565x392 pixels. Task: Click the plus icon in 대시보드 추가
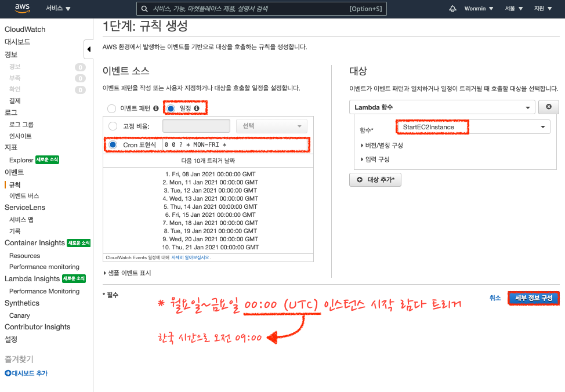coord(8,373)
